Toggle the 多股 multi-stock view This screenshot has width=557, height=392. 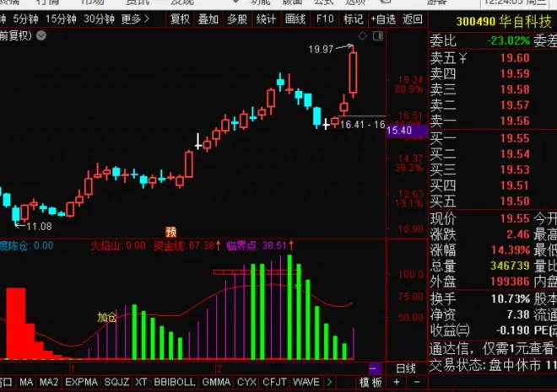point(237,19)
